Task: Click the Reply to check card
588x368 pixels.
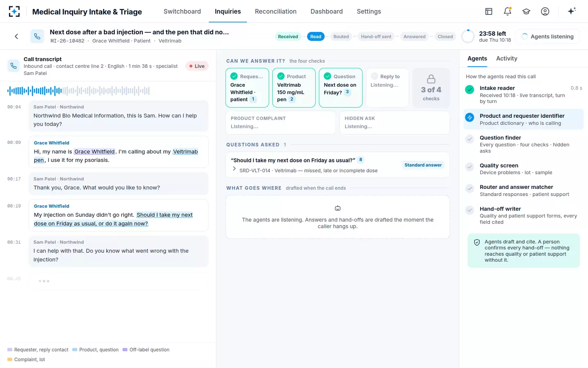Action: [x=388, y=88]
